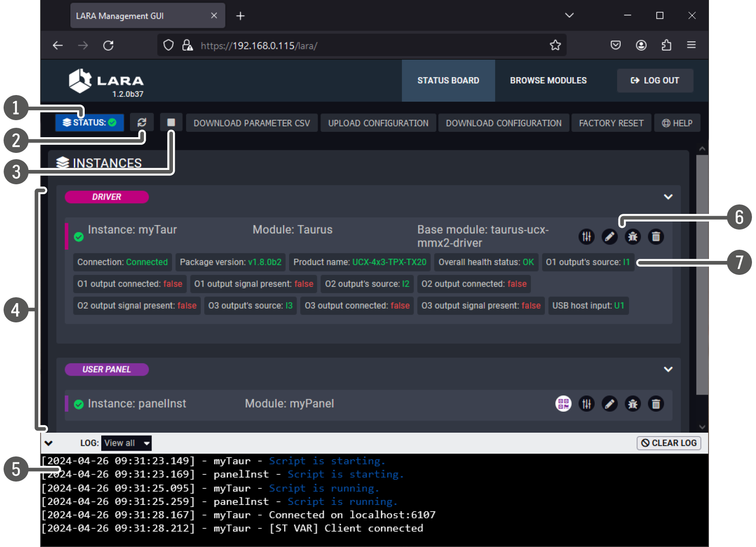Click the restart/refresh icon beside STATUS
756x547 pixels.
[142, 122]
